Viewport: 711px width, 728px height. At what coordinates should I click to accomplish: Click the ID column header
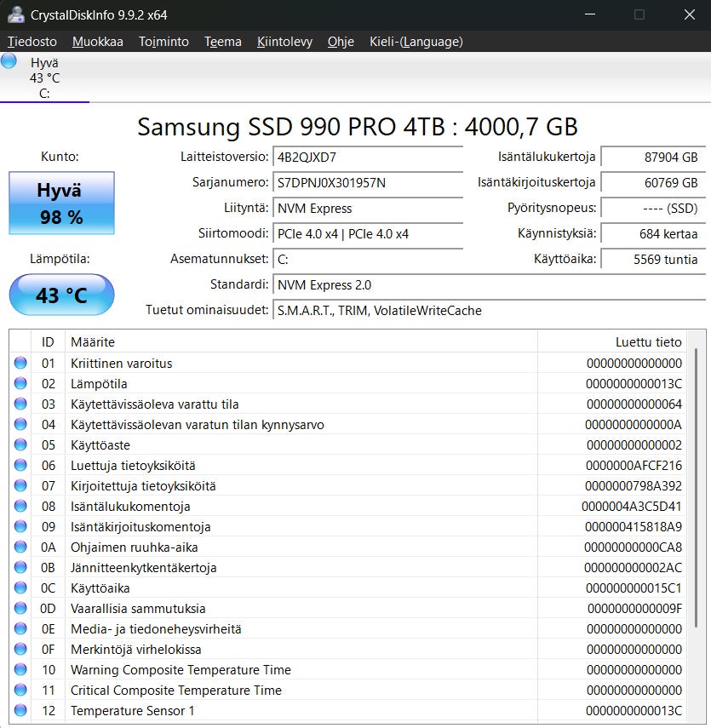coord(48,341)
